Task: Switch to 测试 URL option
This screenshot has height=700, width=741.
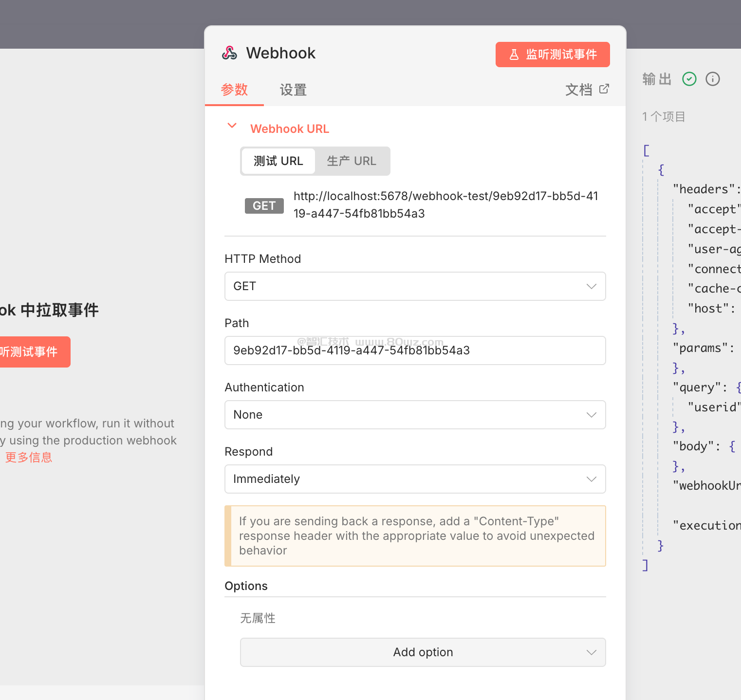Action: click(278, 161)
